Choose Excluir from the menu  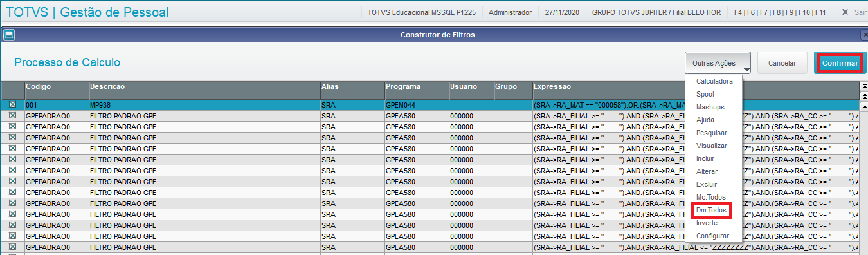click(x=706, y=184)
